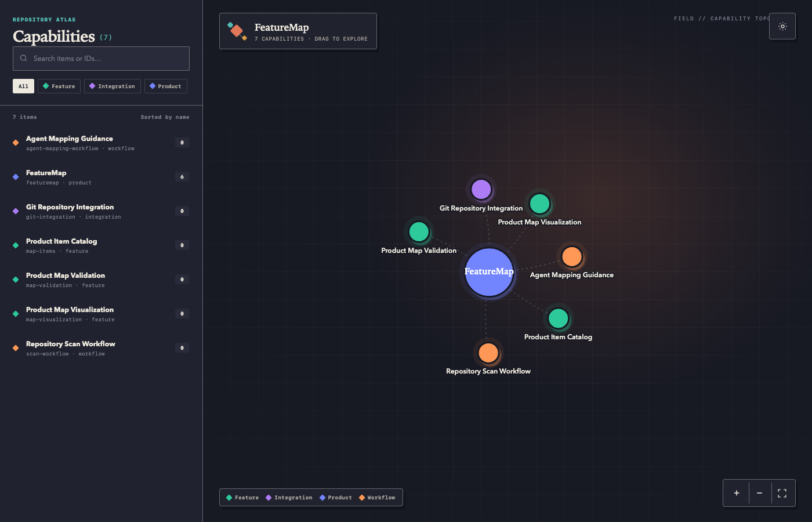
Task: Click the purple diamond beside Git Repository Integration
Action: pyautogui.click(x=16, y=211)
